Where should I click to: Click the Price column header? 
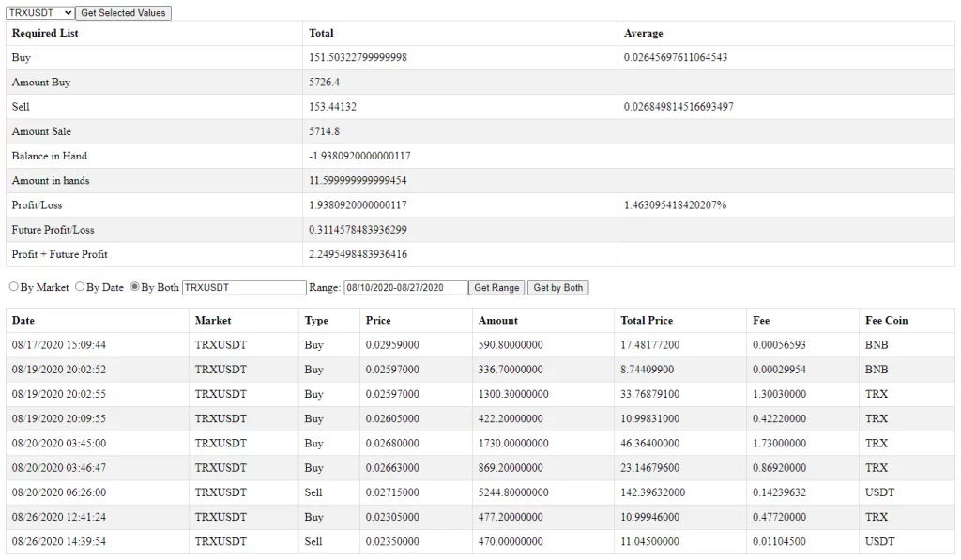coord(378,321)
